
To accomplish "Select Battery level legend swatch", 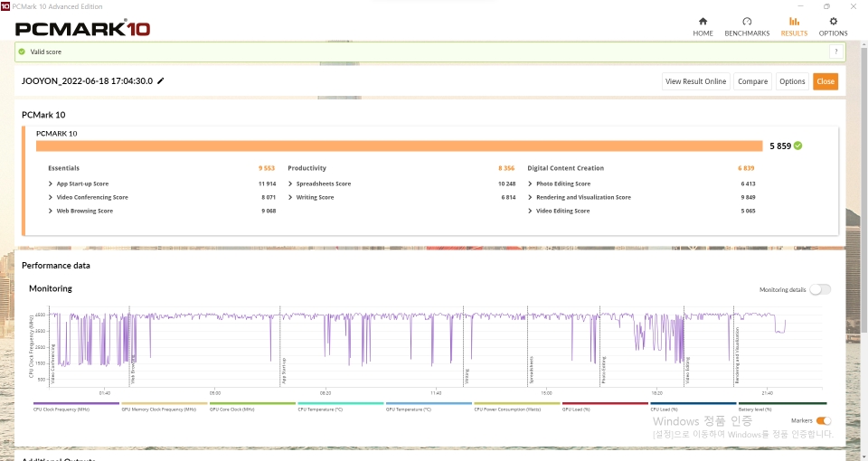I will pos(782,403).
